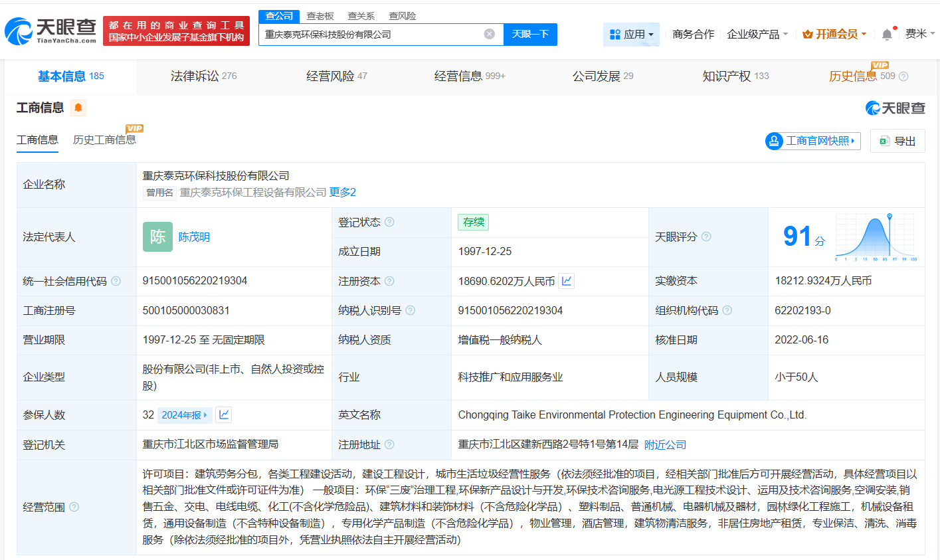This screenshot has height=560, width=940.
Task: Switch to the 法律诉讼 tab
Action: point(195,75)
